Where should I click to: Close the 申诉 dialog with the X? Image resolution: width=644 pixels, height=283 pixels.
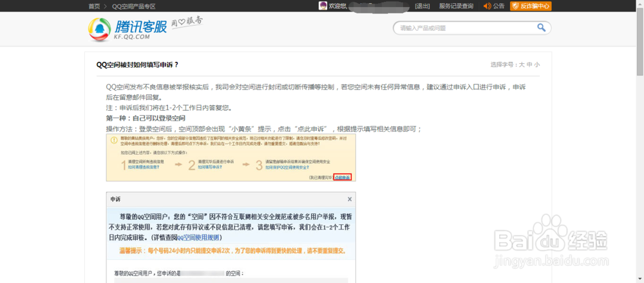[350, 199]
